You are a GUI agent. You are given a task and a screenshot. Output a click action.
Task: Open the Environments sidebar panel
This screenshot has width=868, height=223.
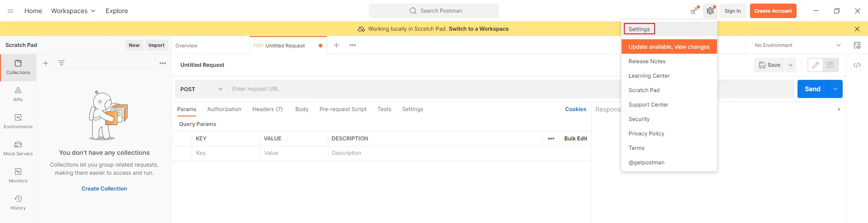[18, 121]
